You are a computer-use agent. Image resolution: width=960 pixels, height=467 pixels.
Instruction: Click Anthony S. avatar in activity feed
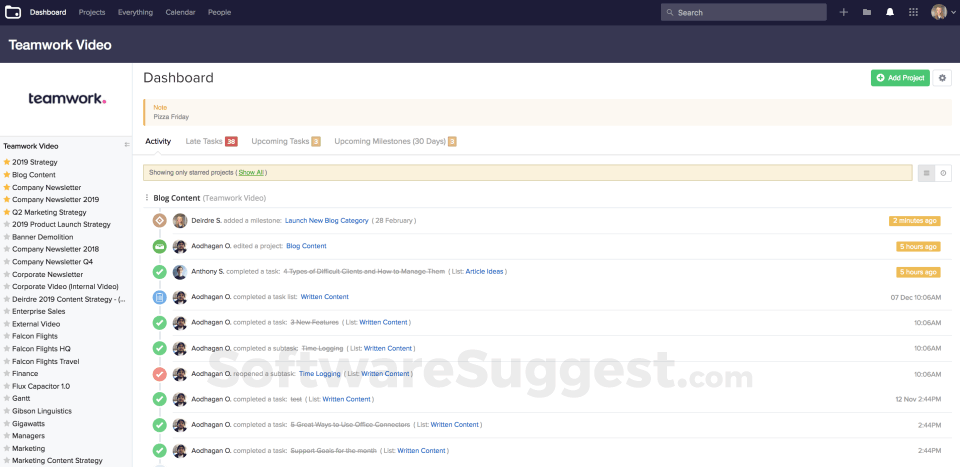tap(179, 272)
